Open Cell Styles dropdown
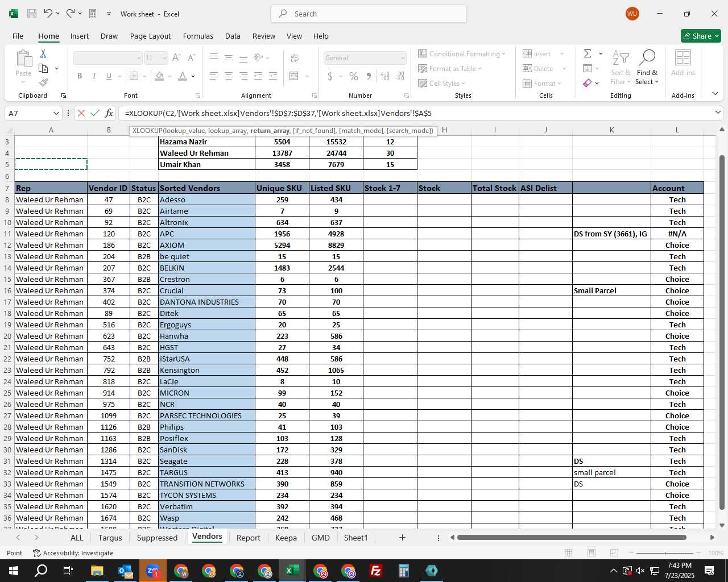The image size is (728, 582). coord(442,83)
